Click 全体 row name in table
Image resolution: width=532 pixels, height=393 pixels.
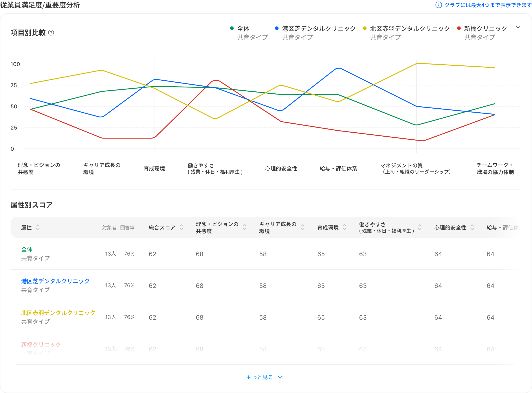(x=27, y=249)
